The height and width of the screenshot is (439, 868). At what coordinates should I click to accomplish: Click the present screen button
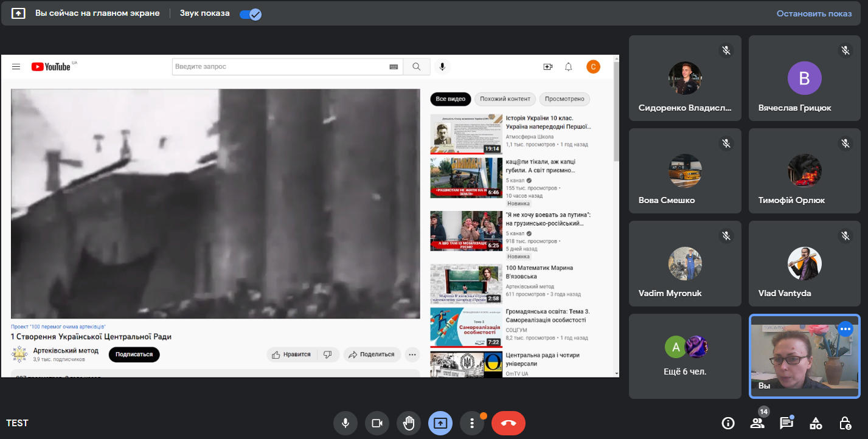point(440,423)
